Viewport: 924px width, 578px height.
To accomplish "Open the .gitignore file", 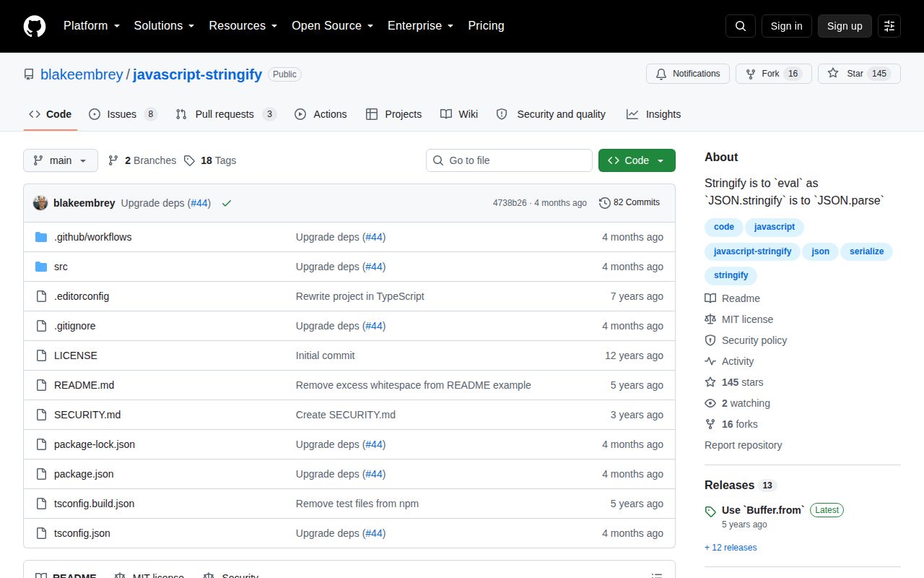I will 75,326.
